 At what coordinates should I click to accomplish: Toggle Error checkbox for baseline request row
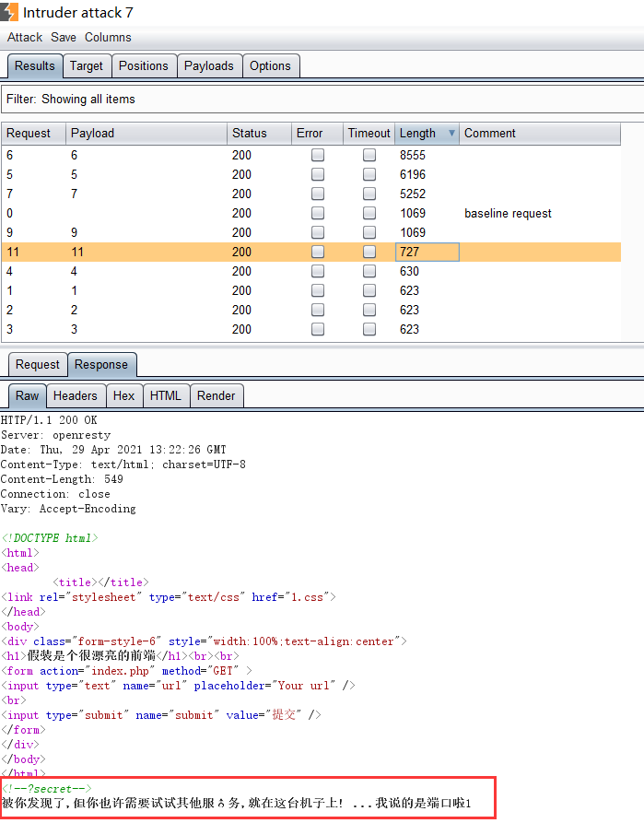click(x=318, y=213)
